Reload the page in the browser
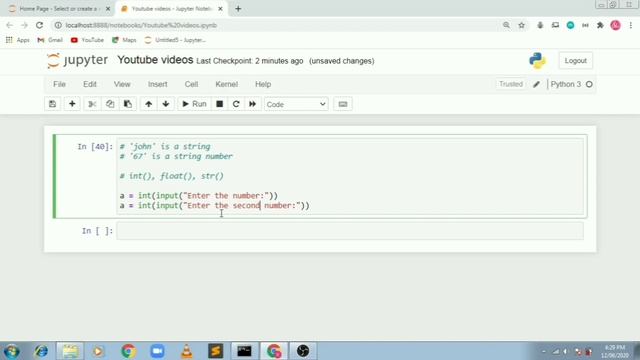 [x=40, y=25]
